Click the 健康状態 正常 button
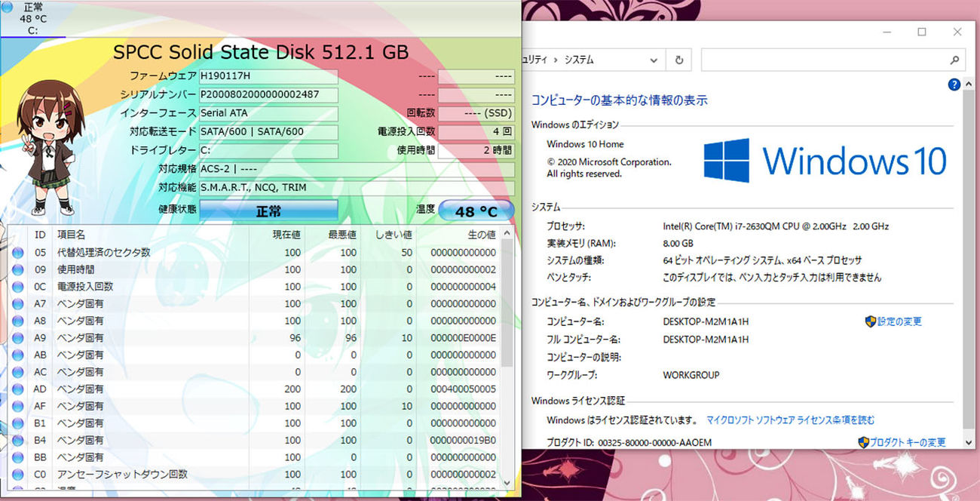 click(x=268, y=211)
